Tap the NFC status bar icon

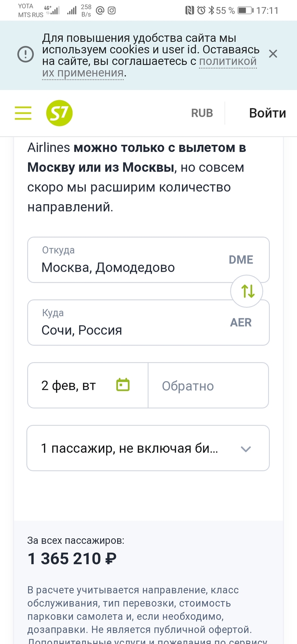[x=190, y=11]
